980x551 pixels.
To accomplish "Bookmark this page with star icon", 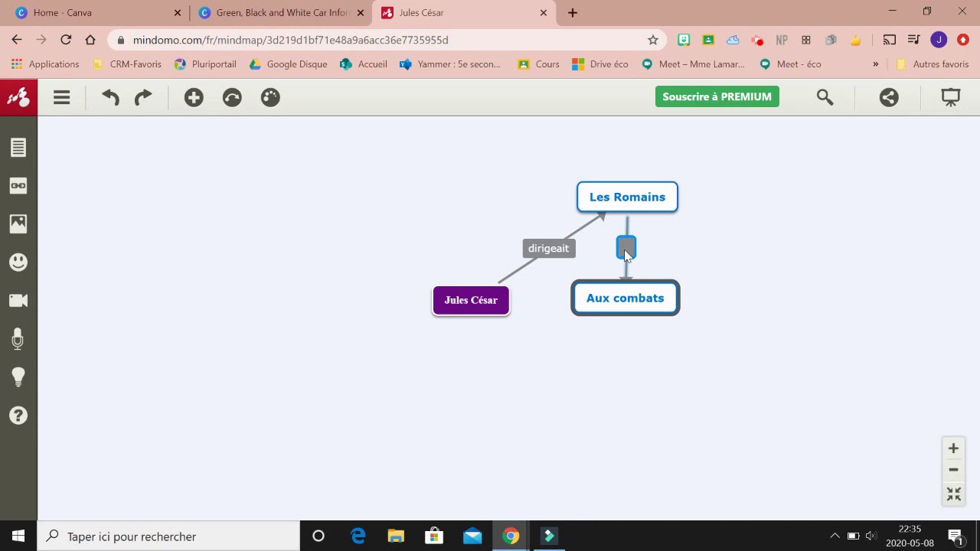I will (x=653, y=40).
